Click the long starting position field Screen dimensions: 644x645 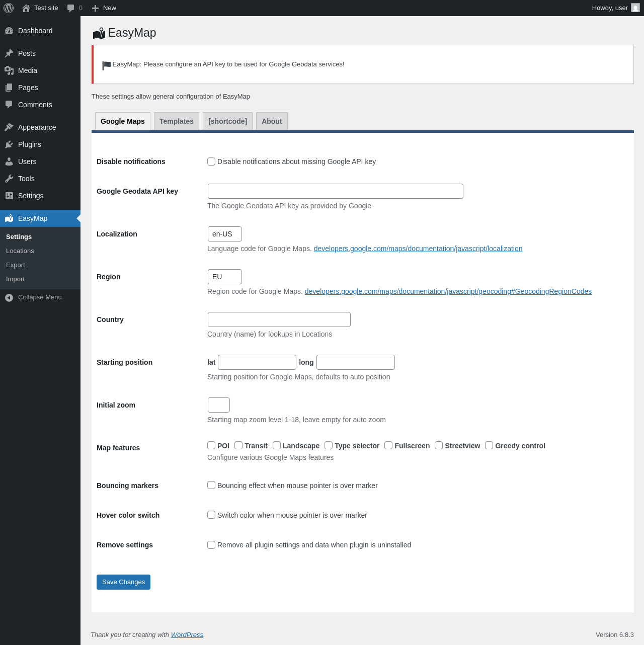356,362
